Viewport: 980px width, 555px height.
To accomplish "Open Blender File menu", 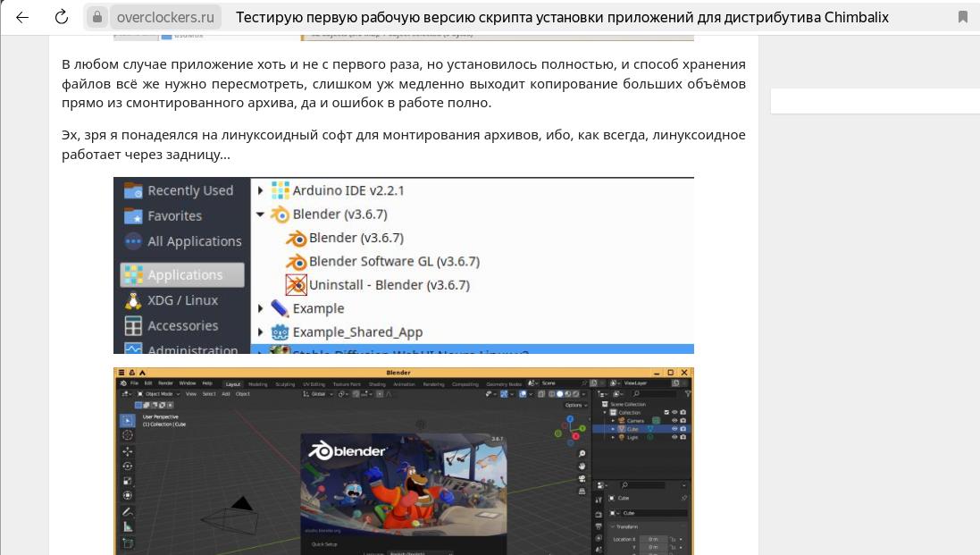I will 134,383.
